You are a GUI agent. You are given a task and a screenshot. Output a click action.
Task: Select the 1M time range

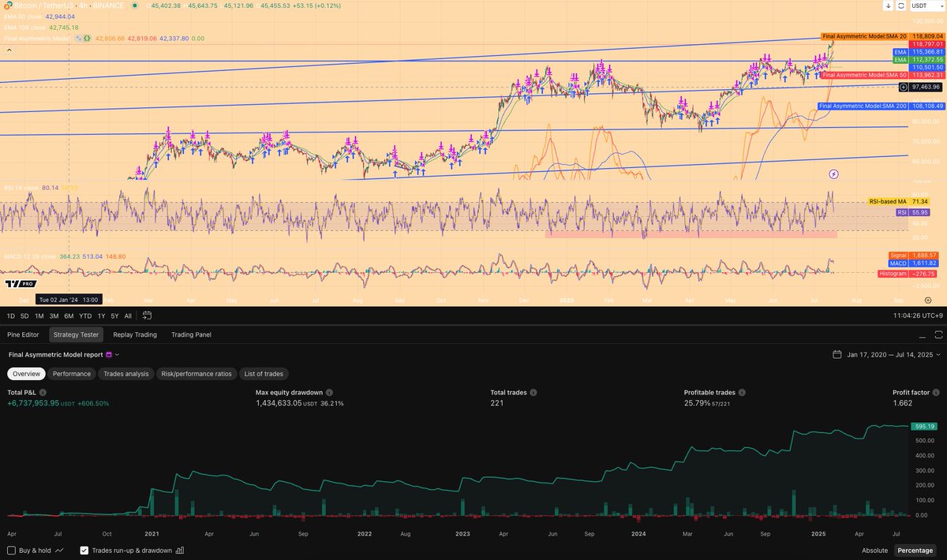[39, 315]
